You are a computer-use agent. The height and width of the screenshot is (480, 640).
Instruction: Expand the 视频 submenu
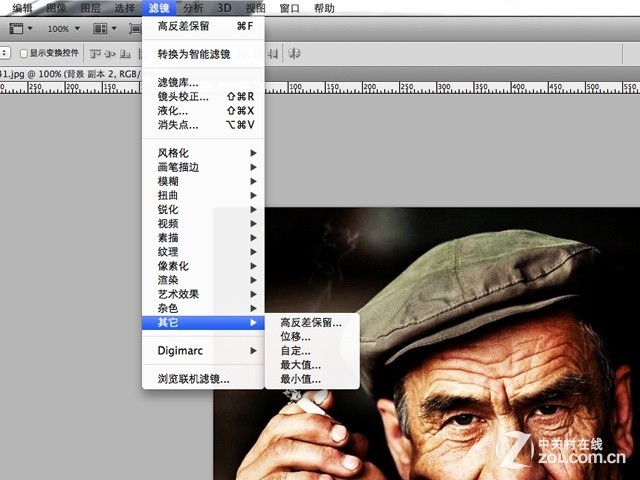(203, 223)
